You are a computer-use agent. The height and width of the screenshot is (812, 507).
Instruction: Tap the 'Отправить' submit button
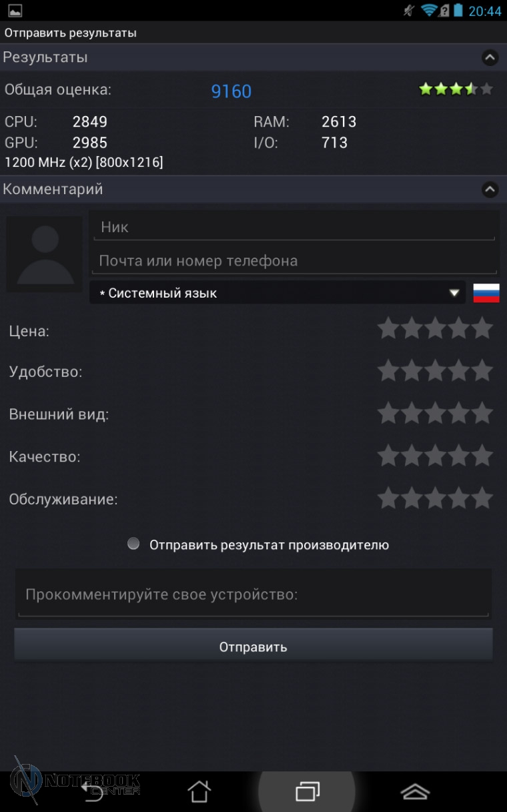tap(253, 646)
